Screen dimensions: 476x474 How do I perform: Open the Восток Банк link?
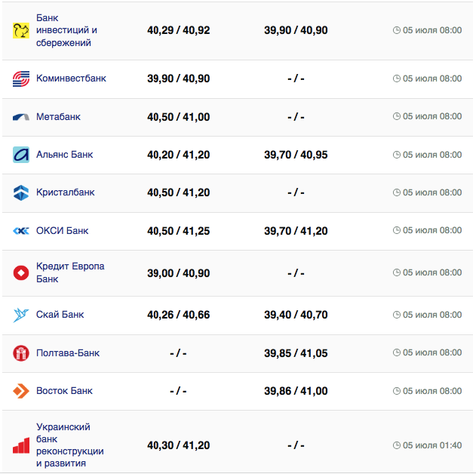64,391
